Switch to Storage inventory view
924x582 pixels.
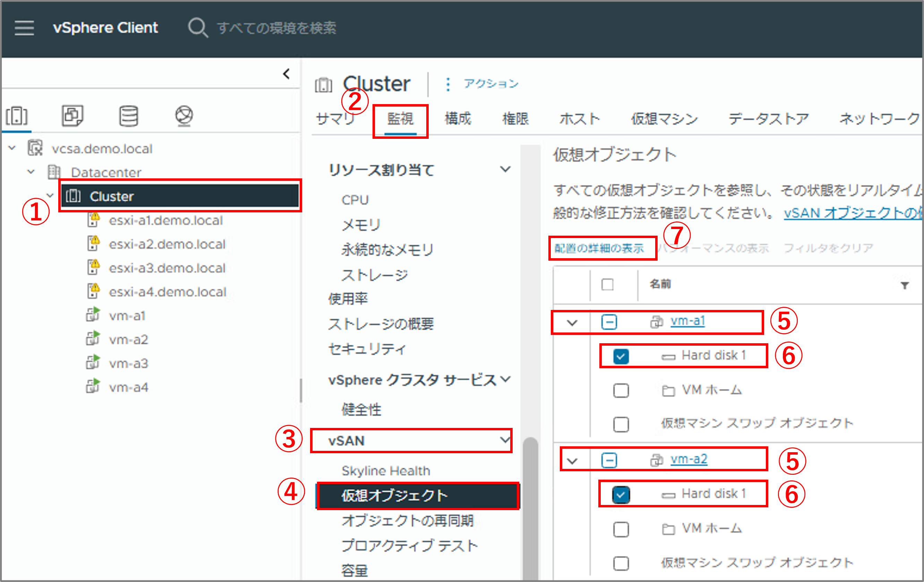click(x=129, y=116)
